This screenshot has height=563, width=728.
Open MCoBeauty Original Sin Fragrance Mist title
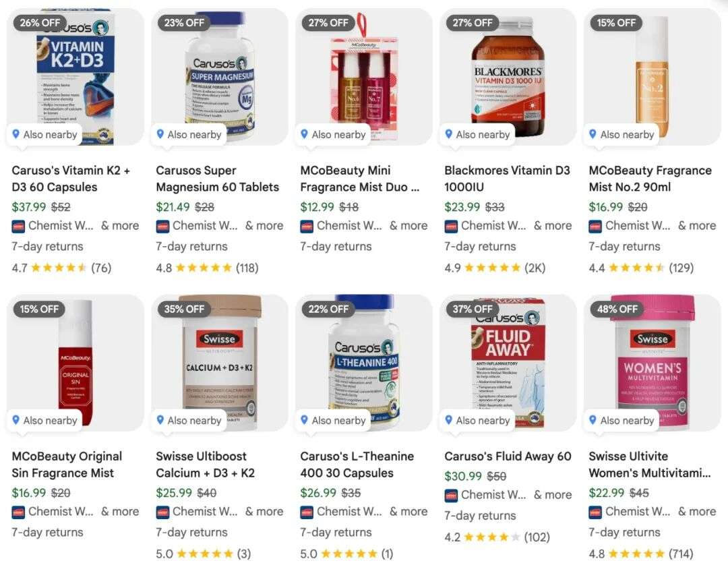[x=67, y=465]
